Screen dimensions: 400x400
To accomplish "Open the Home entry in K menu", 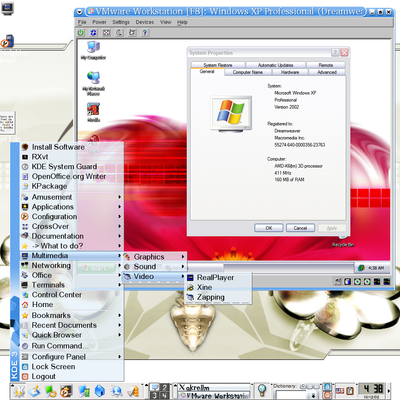I will pos(72,304).
